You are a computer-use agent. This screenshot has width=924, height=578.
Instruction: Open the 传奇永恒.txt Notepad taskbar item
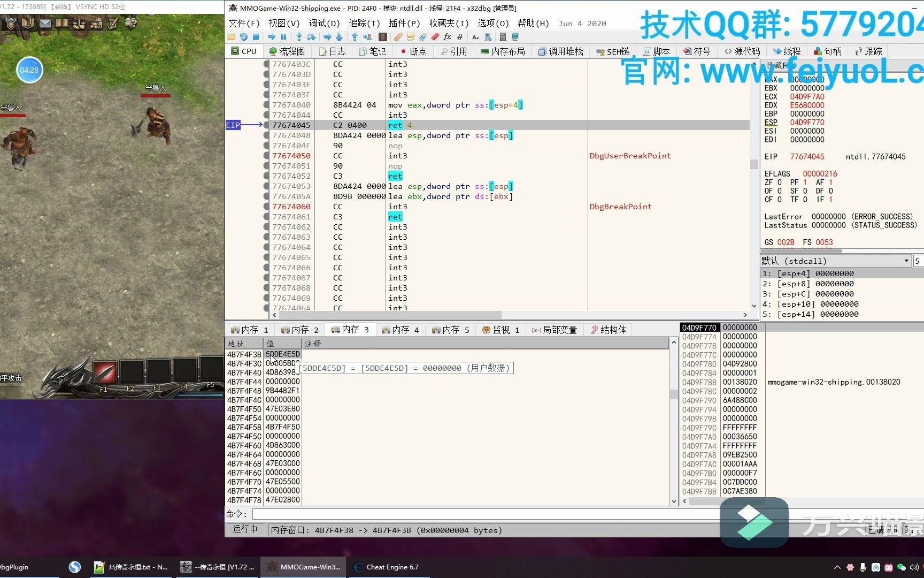point(132,567)
